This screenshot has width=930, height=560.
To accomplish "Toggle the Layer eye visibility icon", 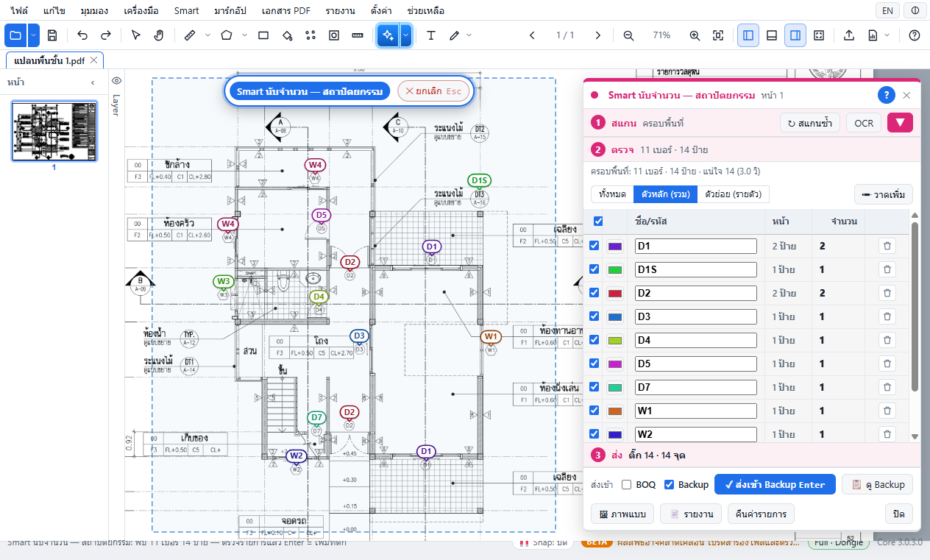I will coord(116,80).
